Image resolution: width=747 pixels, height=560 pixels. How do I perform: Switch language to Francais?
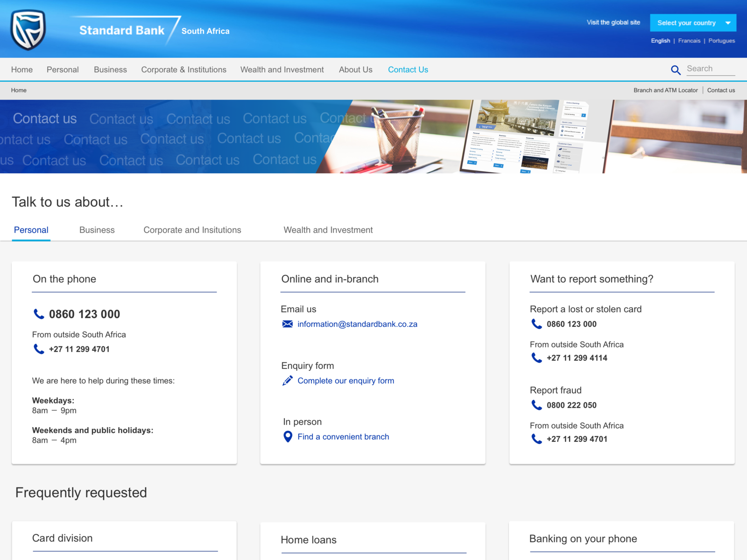pos(689,41)
